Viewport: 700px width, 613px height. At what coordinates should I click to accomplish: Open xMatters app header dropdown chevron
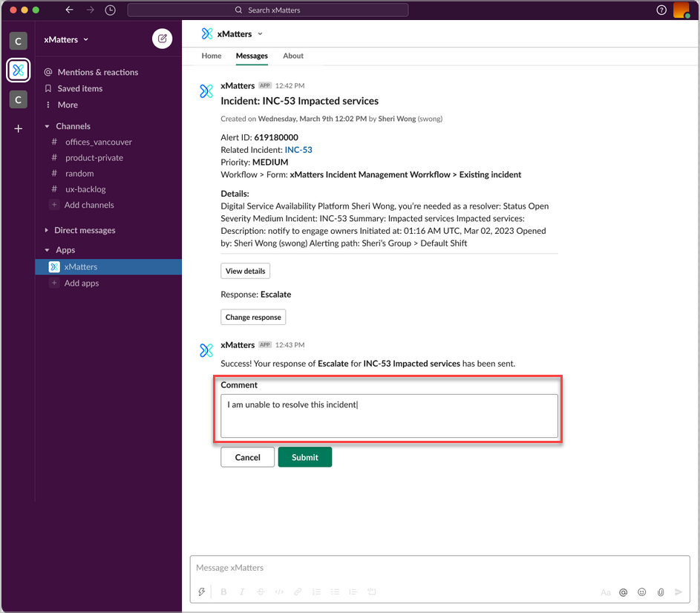point(261,34)
